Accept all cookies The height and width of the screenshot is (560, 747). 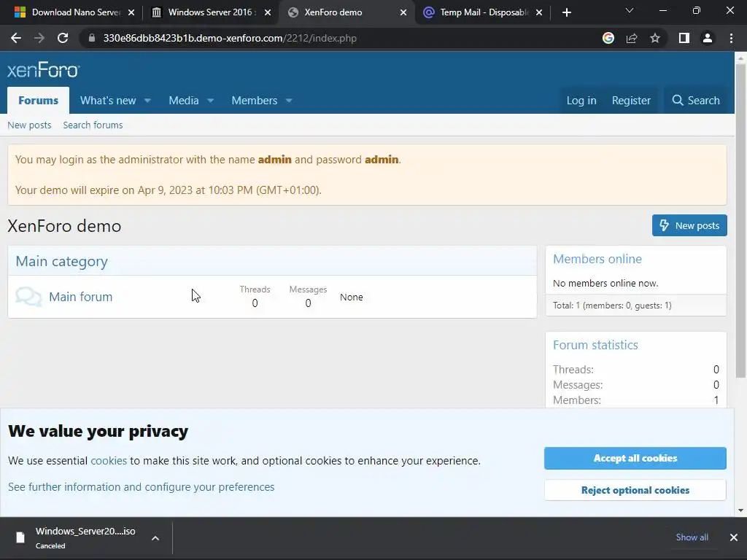(x=635, y=458)
